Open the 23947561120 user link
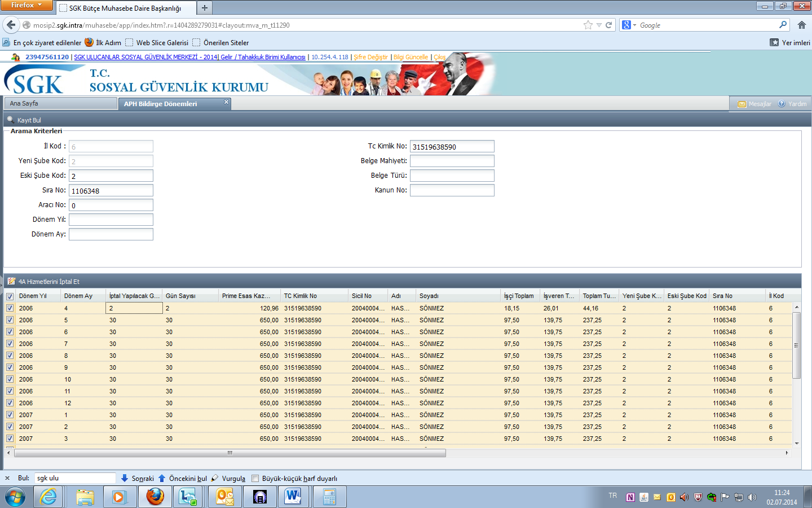Viewport: 812px width, 508px height. (47, 57)
